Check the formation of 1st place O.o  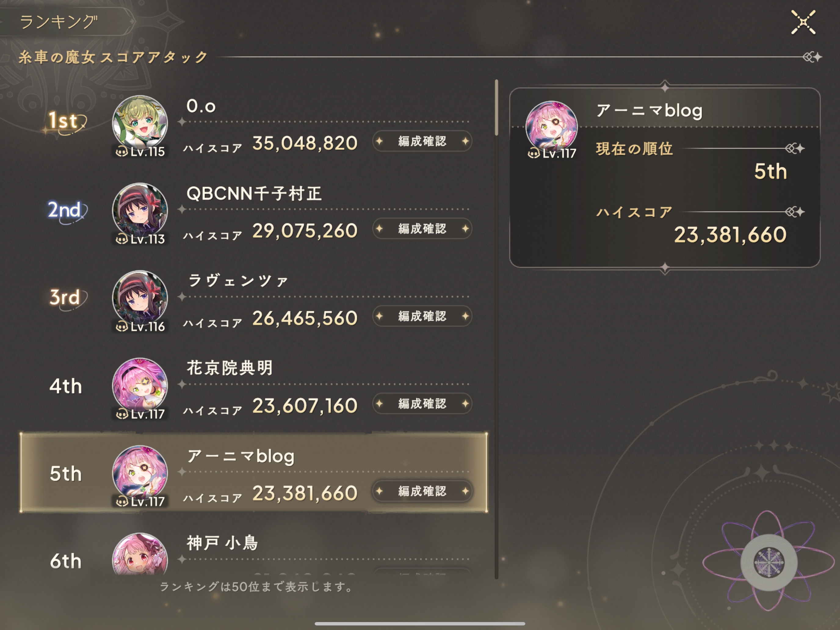[x=422, y=141]
